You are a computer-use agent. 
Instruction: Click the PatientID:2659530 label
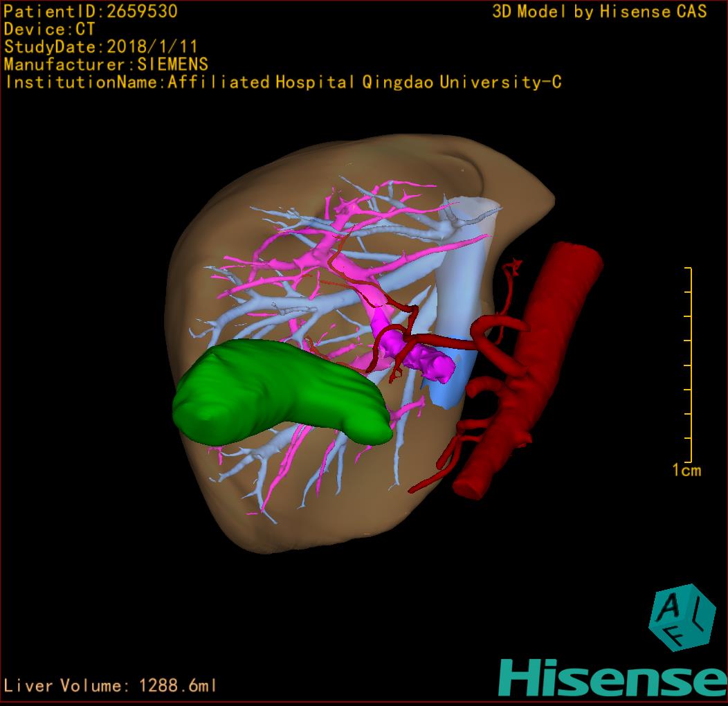[91, 11]
